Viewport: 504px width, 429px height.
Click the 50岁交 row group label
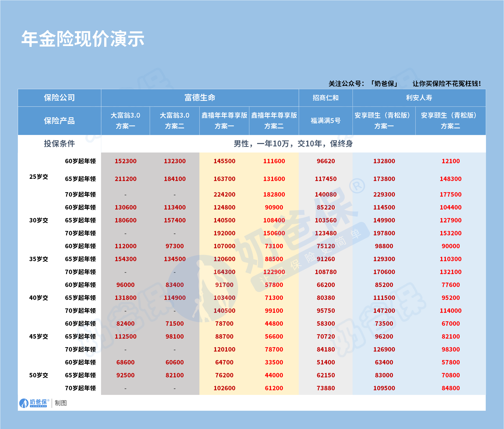click(x=39, y=375)
